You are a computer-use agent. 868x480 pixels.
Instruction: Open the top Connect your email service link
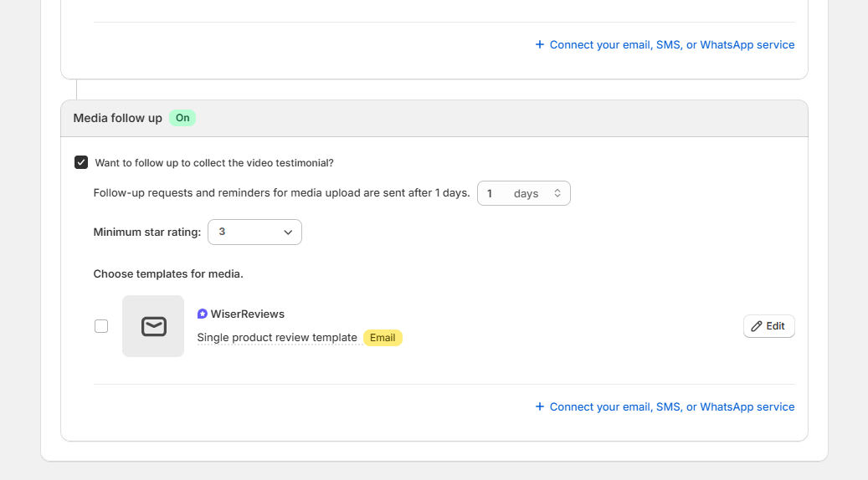coord(671,45)
